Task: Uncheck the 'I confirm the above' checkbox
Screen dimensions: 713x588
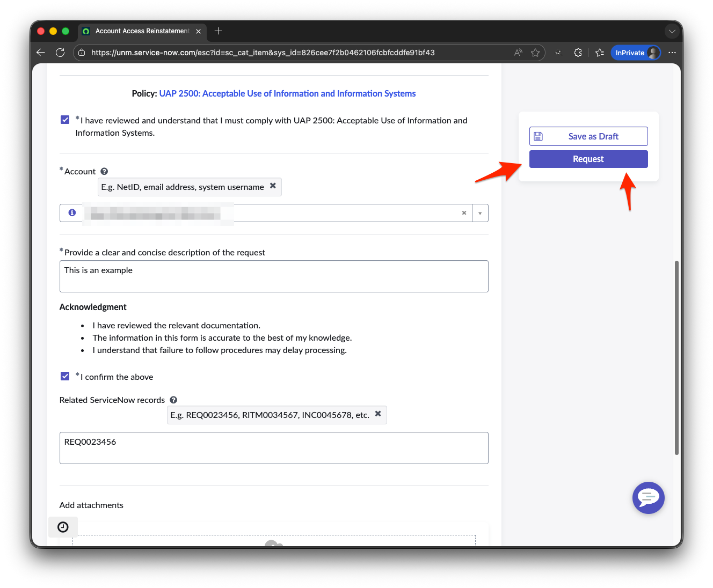Action: (x=65, y=376)
